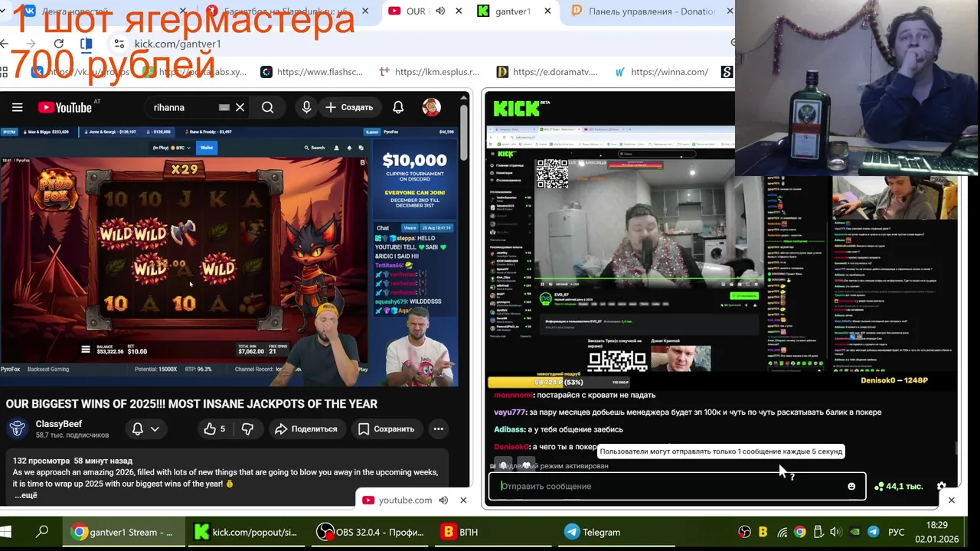980x551 pixels.
Task: Open e.doramatv bookmark
Action: tap(547, 72)
